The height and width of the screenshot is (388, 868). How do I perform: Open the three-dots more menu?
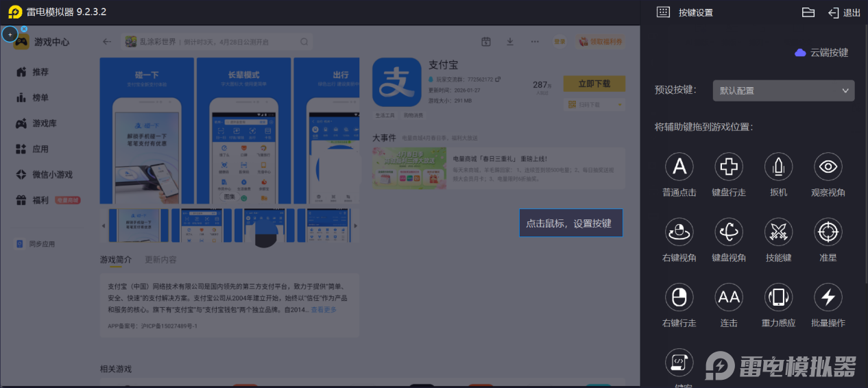click(535, 42)
